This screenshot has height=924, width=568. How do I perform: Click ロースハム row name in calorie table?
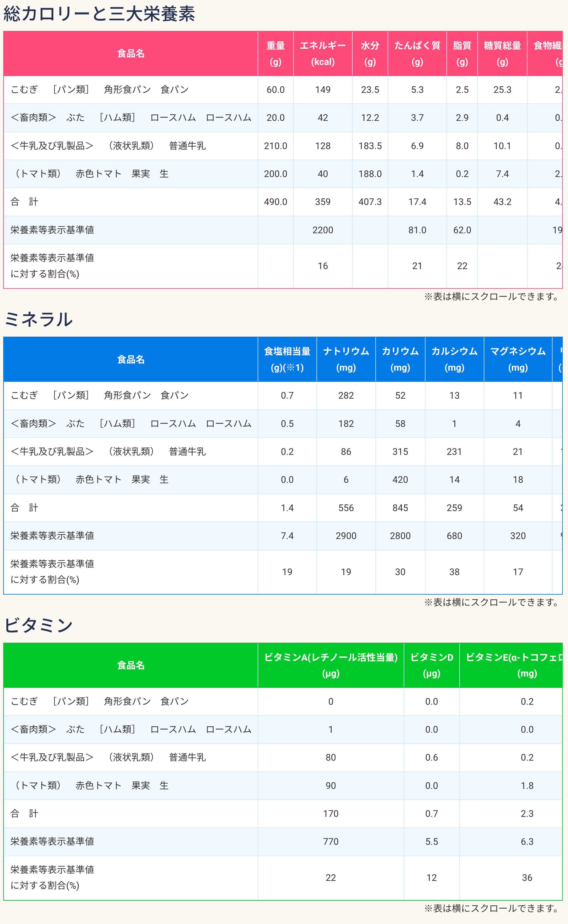pos(131,118)
